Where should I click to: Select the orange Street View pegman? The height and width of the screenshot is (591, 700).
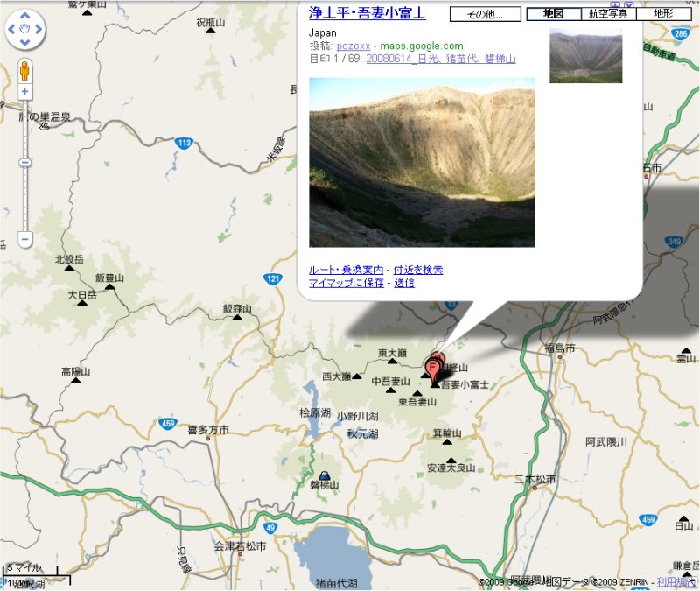tap(25, 71)
